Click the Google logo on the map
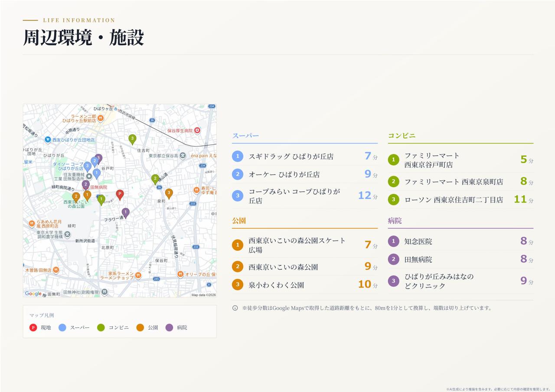The height and width of the screenshot is (392, 555). click(33, 294)
